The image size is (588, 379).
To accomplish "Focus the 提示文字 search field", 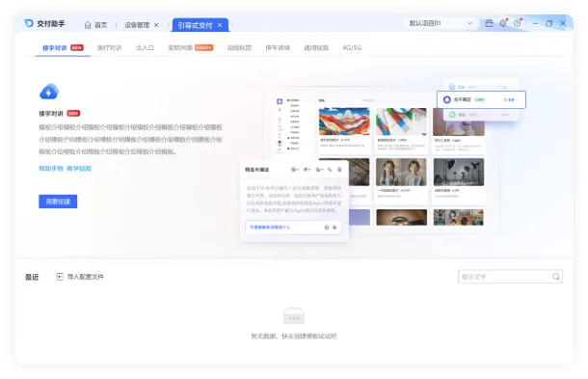I will (x=510, y=277).
